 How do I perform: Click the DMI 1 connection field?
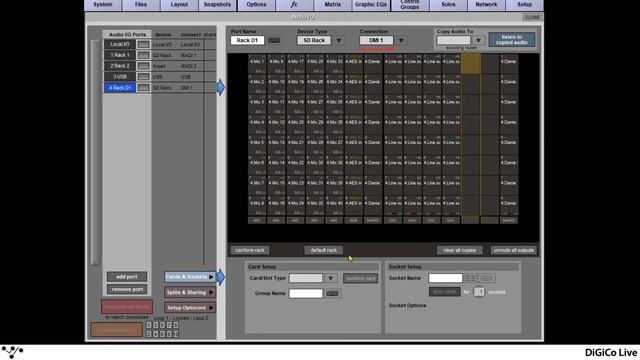[x=376, y=40]
